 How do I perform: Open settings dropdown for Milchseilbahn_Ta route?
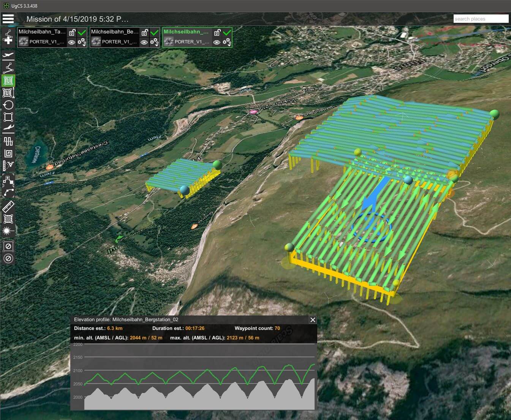(81, 42)
